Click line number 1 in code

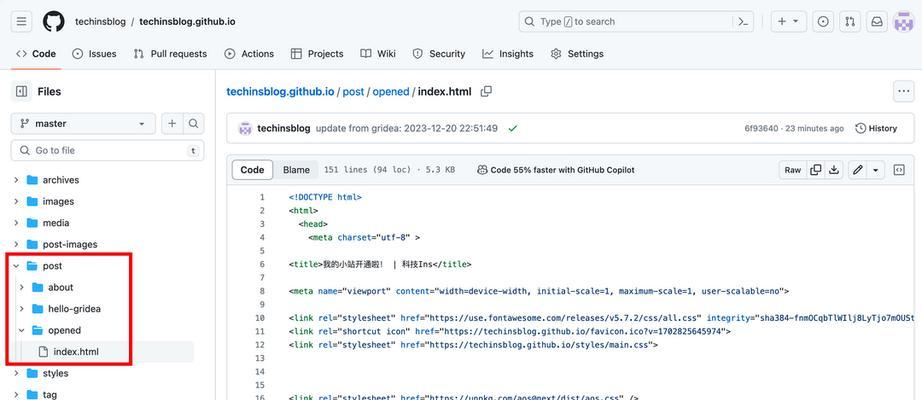click(262, 197)
